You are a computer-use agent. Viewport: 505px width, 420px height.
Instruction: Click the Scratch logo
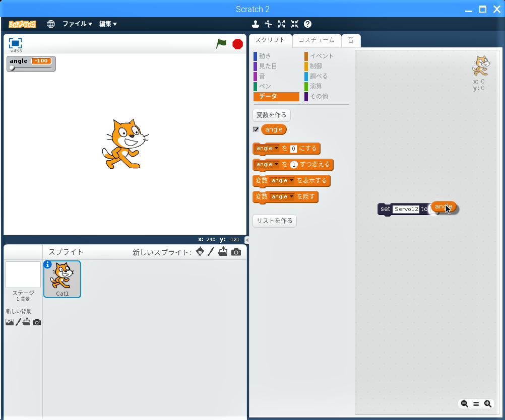22,24
